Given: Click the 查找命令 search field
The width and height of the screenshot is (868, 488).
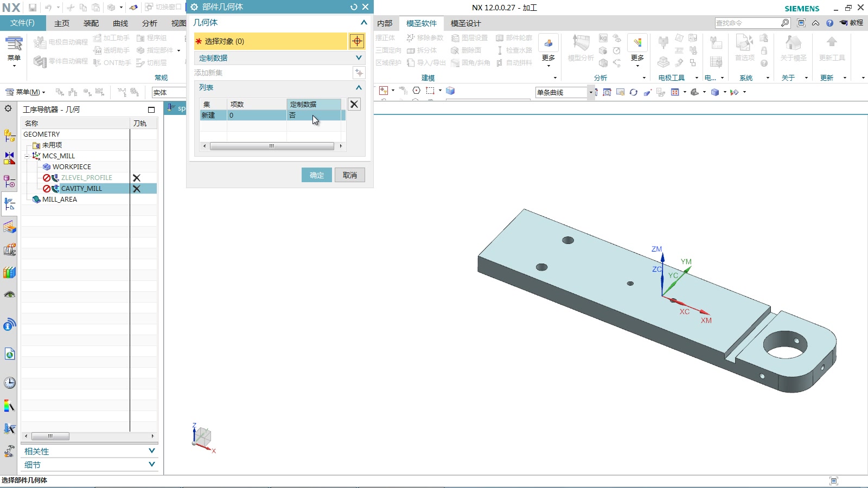Looking at the screenshot, I should (748, 23).
